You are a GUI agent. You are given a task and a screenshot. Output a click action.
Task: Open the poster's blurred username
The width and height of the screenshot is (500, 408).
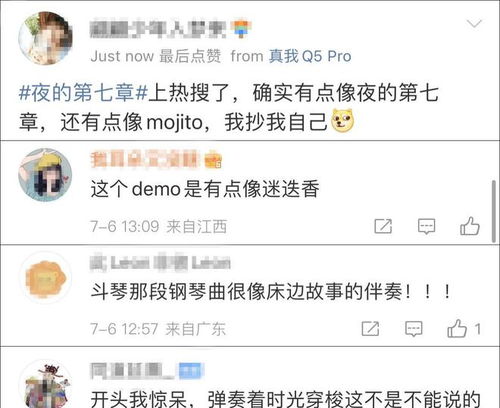159,29
